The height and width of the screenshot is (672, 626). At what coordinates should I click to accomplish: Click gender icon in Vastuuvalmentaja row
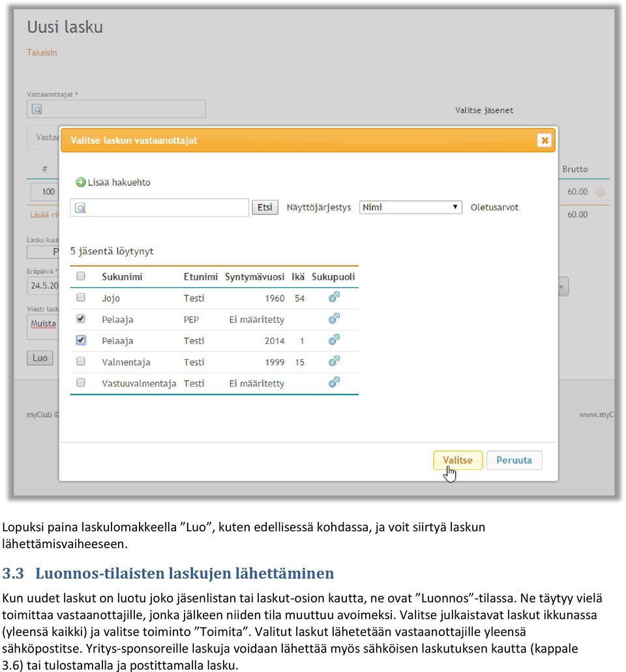(x=334, y=383)
